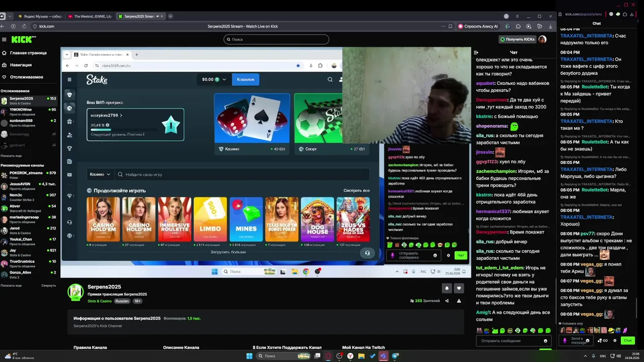Open Mines game thumbnail
Viewport: 644px width, 362px height.
tap(246, 219)
